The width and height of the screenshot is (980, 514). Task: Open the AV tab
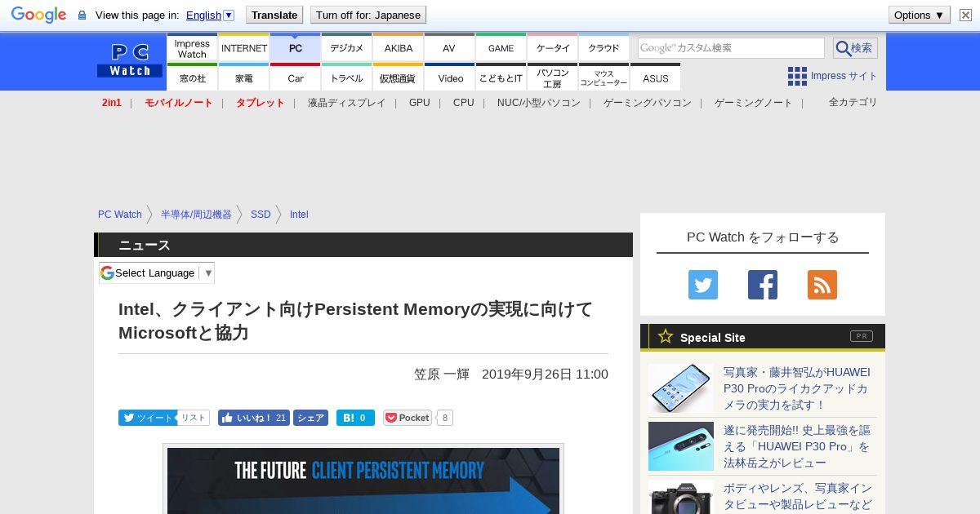tap(449, 47)
